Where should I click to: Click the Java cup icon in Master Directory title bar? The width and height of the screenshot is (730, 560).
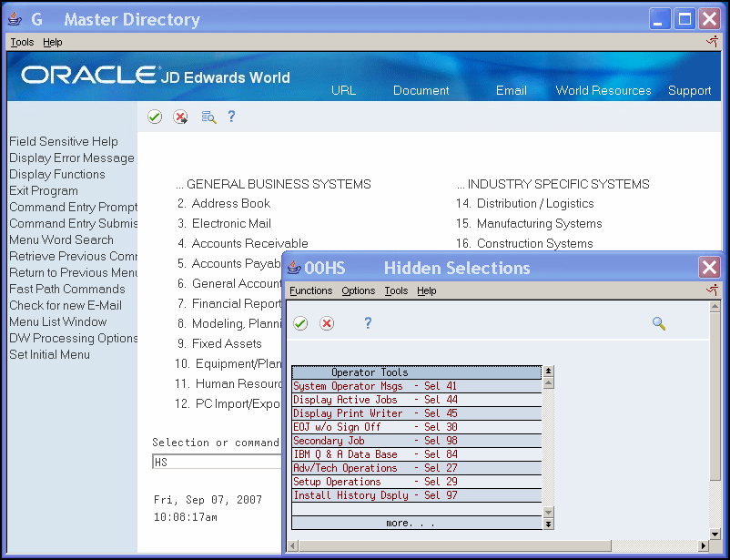tap(15, 18)
